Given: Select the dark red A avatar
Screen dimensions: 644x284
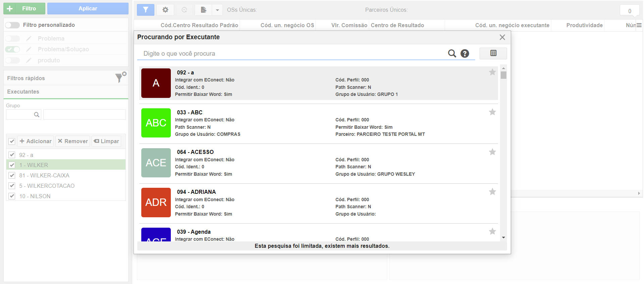Looking at the screenshot, I should [x=156, y=83].
